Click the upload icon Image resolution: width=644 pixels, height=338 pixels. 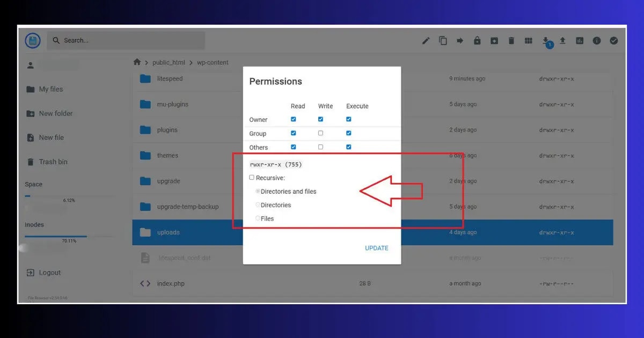click(562, 40)
